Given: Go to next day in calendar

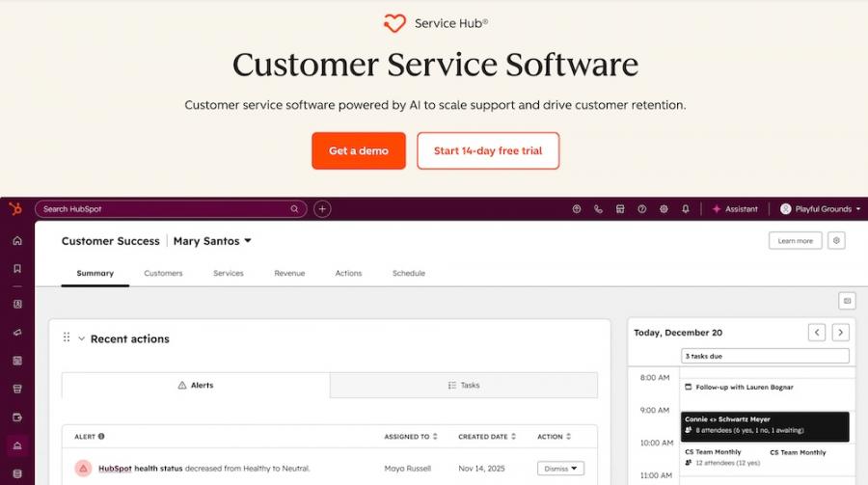Looking at the screenshot, I should click(840, 333).
